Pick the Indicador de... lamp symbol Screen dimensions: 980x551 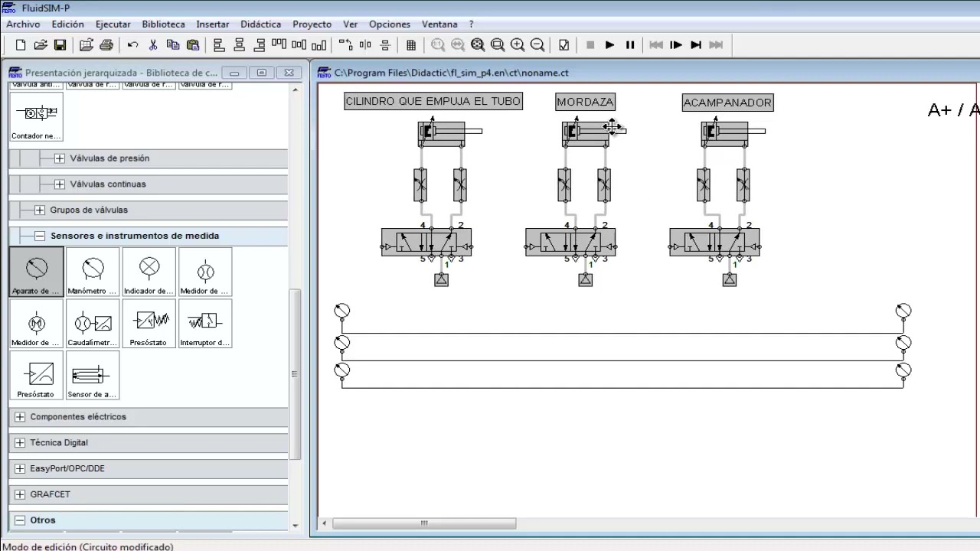click(149, 272)
